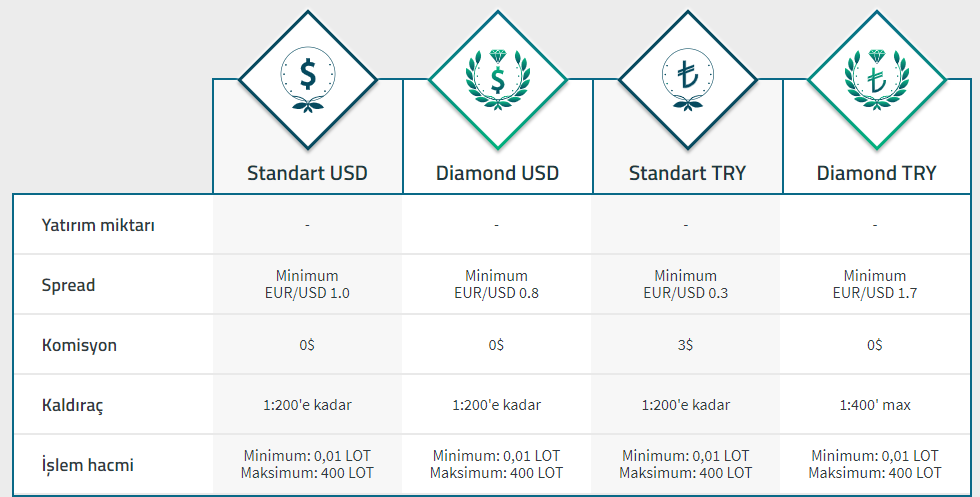The image size is (980, 497).
Task: Click the Kaldıraç row label
Action: [72, 405]
